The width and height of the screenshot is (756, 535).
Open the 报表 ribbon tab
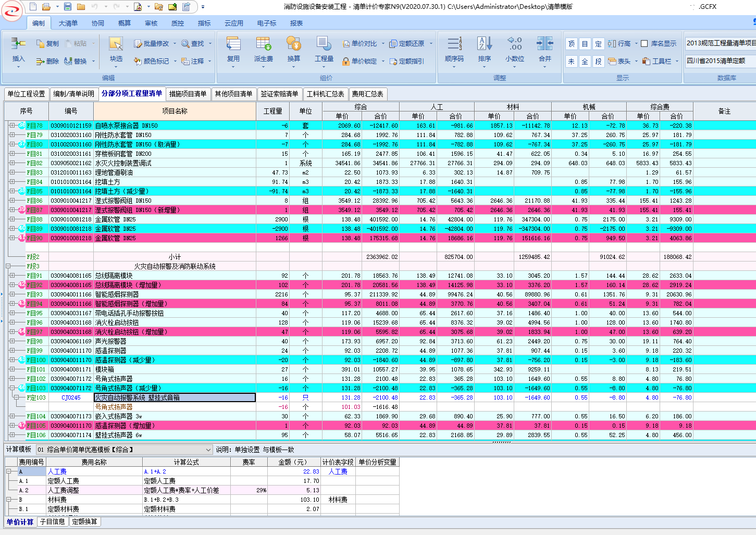(296, 23)
